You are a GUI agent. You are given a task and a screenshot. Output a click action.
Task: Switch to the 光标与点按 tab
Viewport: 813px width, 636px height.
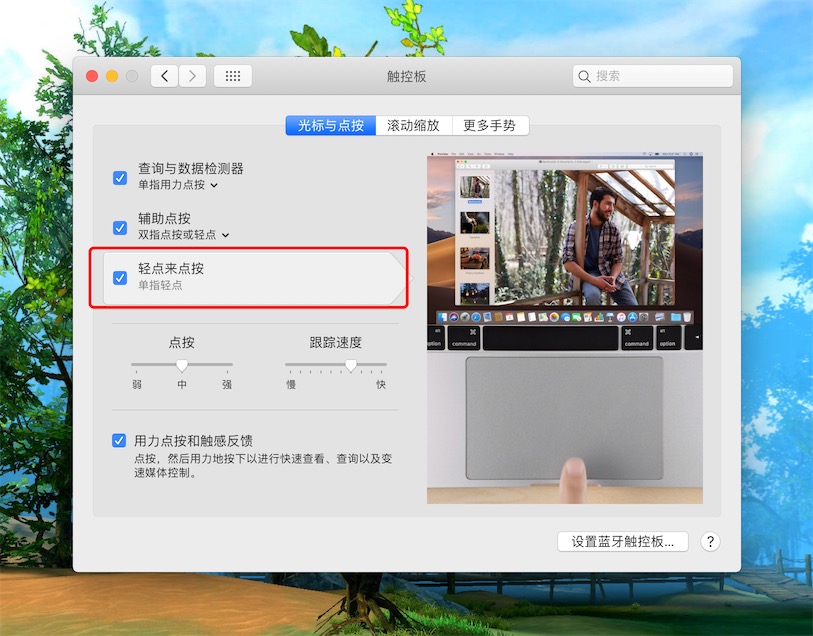(x=331, y=125)
